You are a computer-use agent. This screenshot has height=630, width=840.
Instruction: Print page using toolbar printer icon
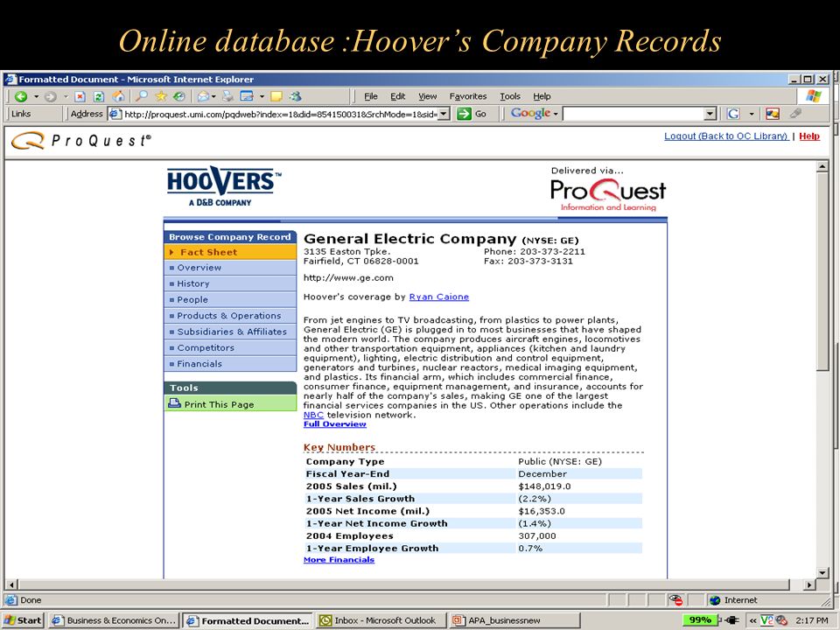pyautogui.click(x=228, y=96)
